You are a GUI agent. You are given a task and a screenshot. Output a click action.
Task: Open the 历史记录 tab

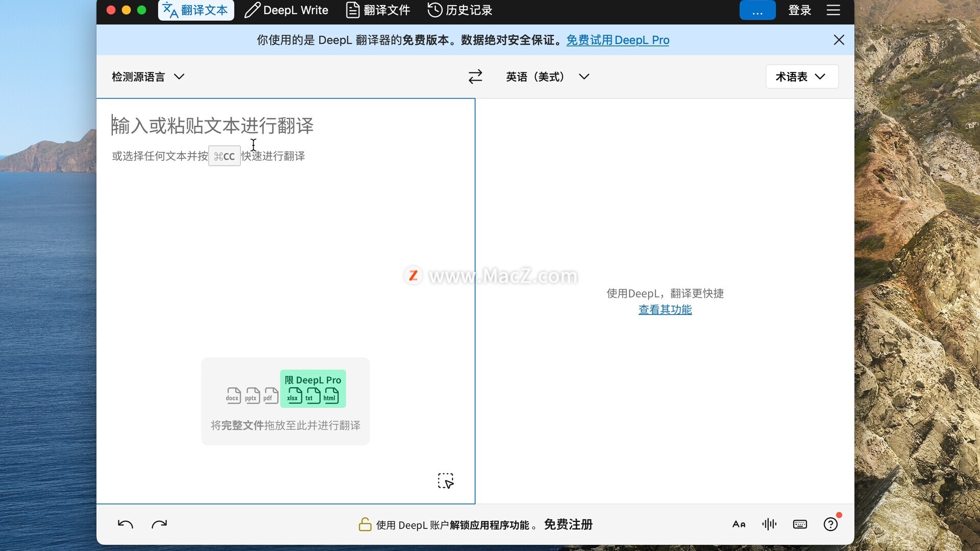460,10
